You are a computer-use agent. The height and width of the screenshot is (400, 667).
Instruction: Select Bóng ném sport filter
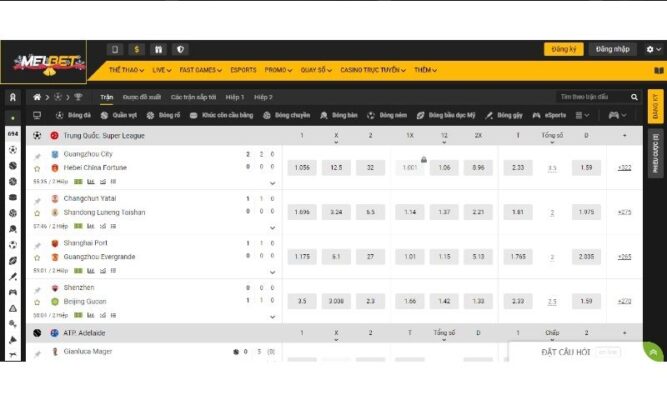[387, 115]
